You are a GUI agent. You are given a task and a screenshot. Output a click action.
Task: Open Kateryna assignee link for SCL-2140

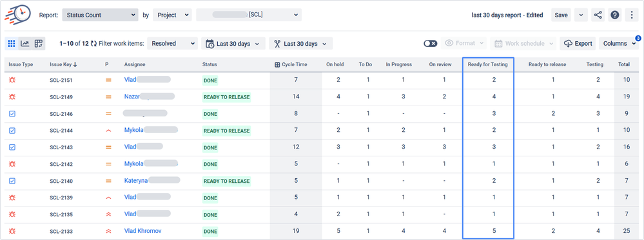click(x=136, y=181)
